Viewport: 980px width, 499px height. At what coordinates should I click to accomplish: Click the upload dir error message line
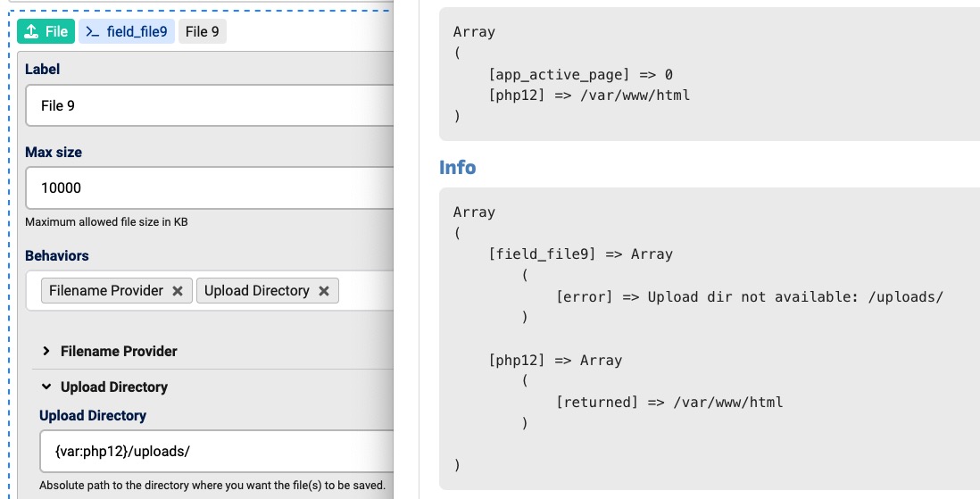749,296
